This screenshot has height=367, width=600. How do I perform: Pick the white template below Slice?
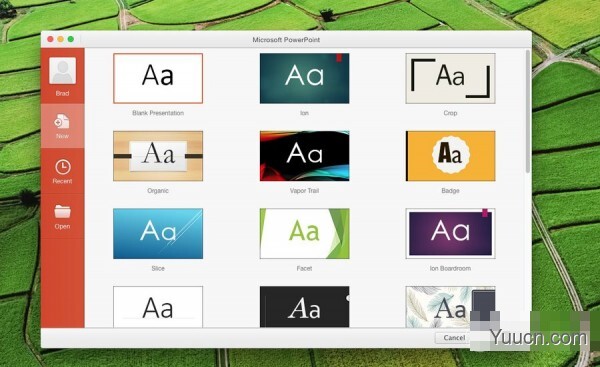(158, 307)
